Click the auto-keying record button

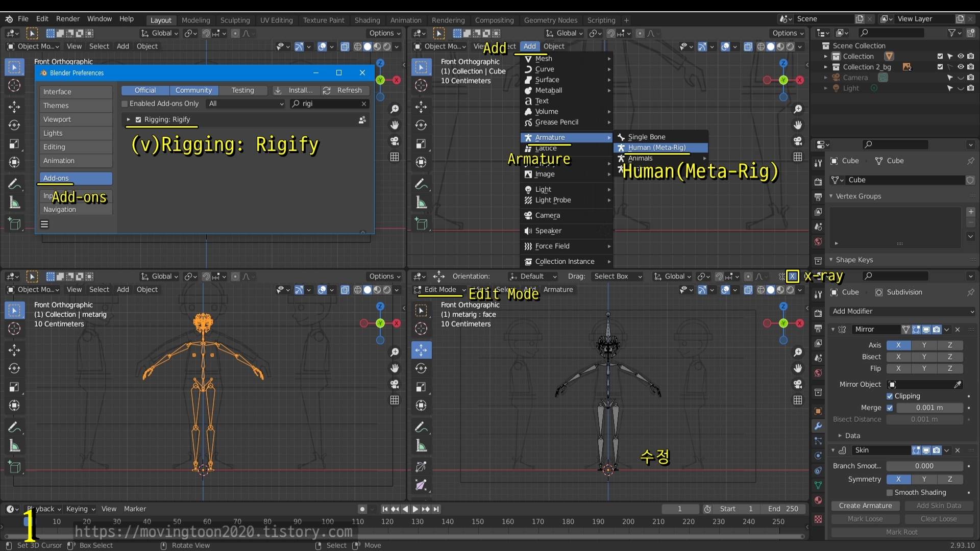pos(362,509)
